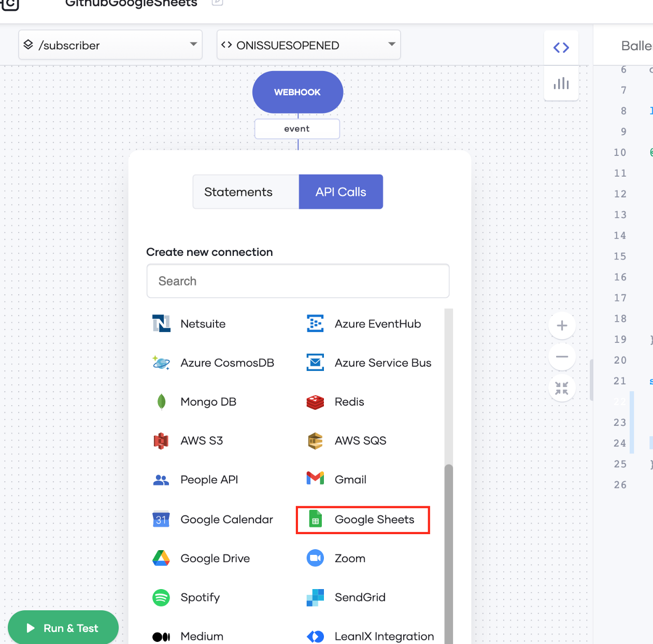653x644 pixels.
Task: Choose the LeanIX Integration icon
Action: pyautogui.click(x=315, y=636)
